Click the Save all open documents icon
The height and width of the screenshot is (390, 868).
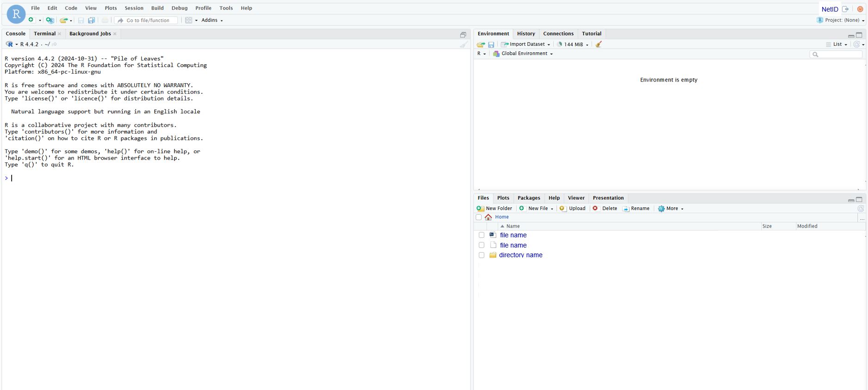92,20
